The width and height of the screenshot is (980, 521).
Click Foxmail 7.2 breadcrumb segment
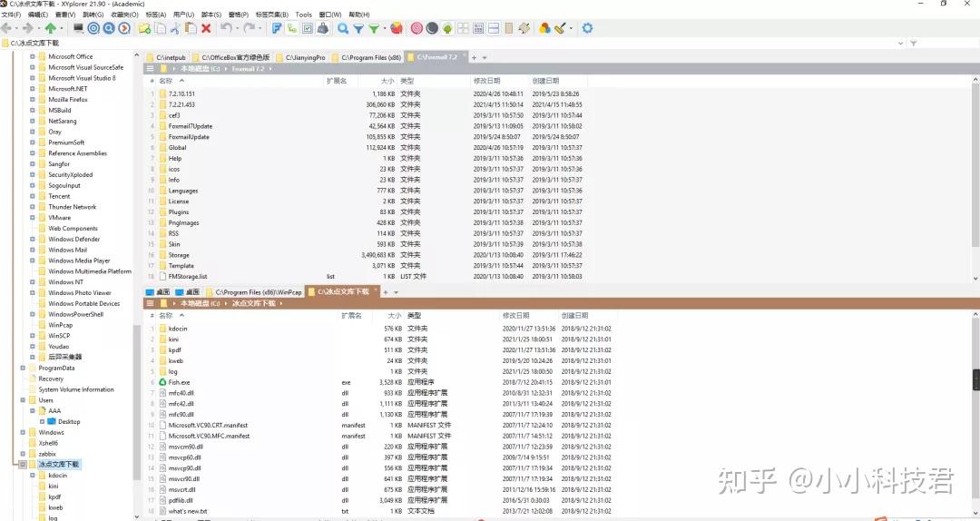(x=248, y=69)
